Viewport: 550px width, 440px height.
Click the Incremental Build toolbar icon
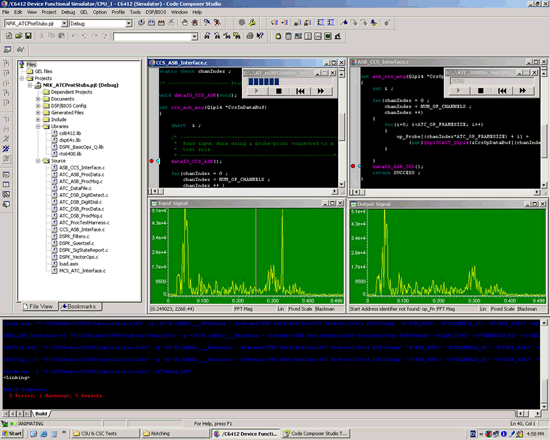(x=151, y=23)
